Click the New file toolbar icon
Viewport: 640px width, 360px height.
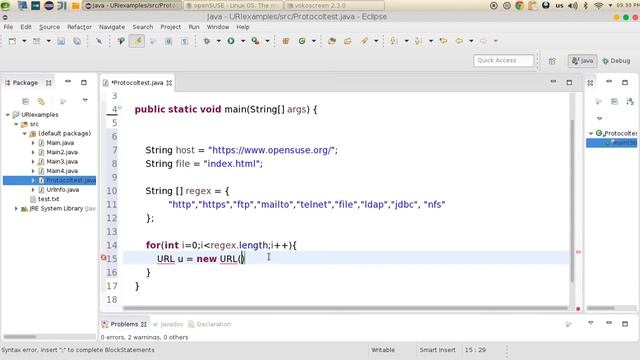[x=12, y=41]
